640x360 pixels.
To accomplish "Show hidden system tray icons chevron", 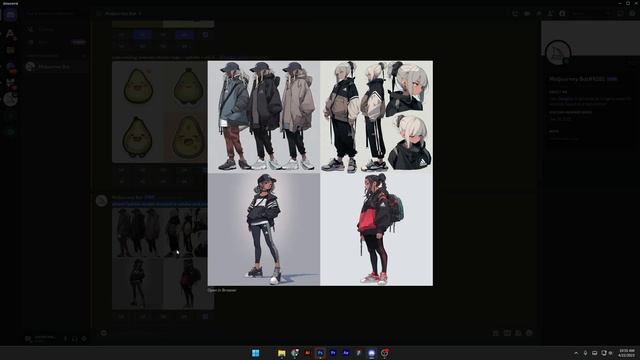I will pos(576,353).
